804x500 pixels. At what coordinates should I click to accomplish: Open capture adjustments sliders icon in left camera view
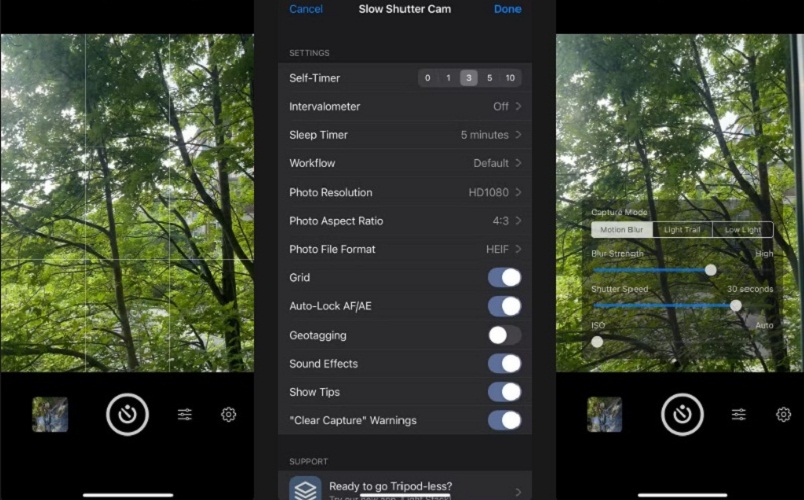[x=185, y=414]
